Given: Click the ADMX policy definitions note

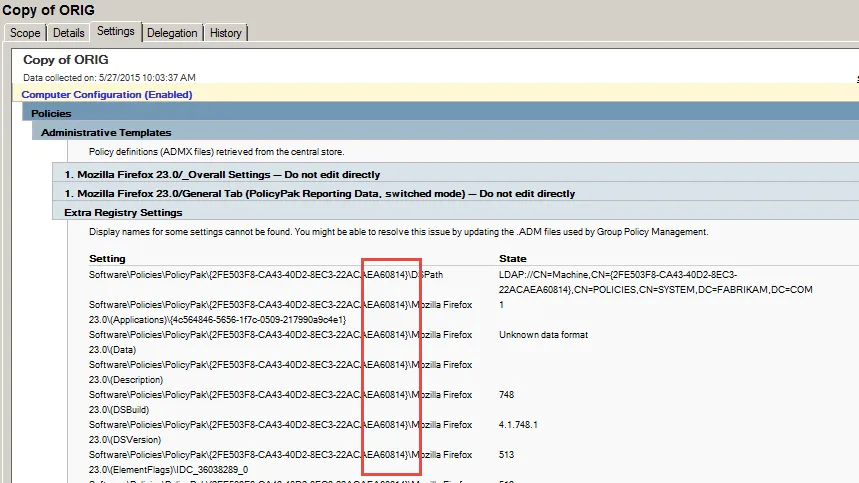Looking at the screenshot, I should click(x=217, y=152).
